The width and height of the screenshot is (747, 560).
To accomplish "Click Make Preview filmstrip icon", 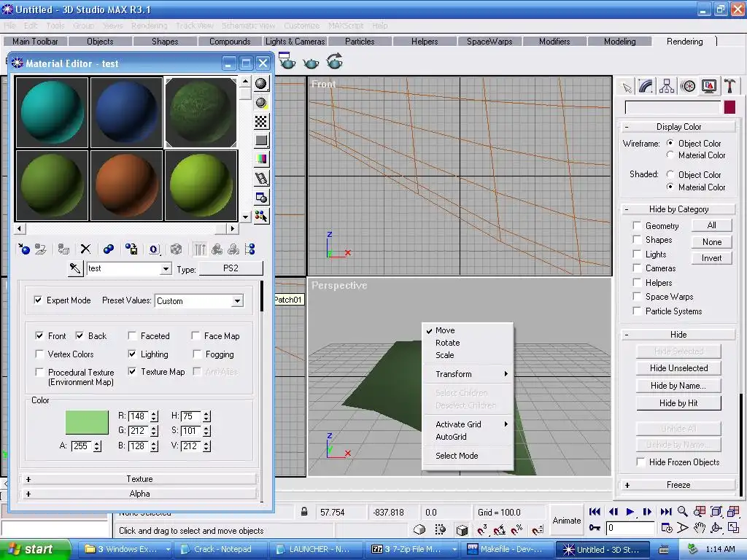I will pyautogui.click(x=261, y=178).
